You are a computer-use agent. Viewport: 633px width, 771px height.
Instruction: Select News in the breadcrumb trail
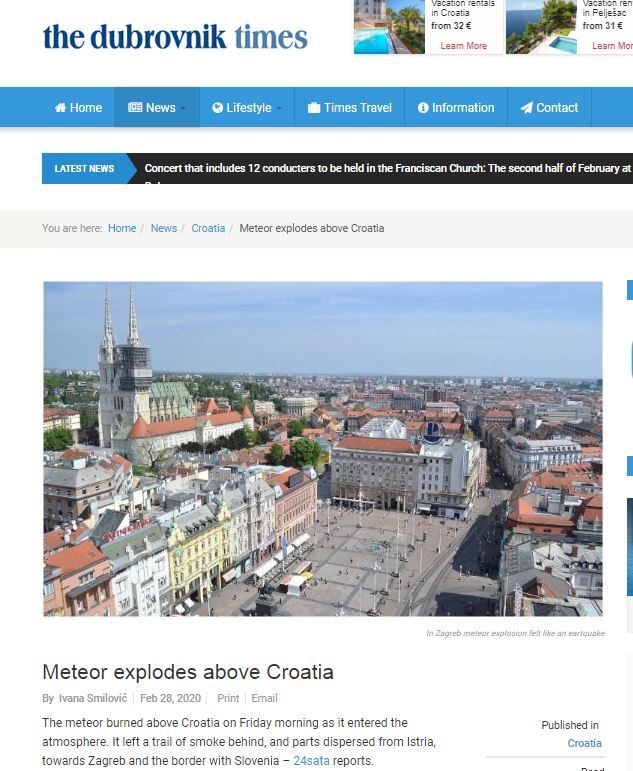pos(164,228)
